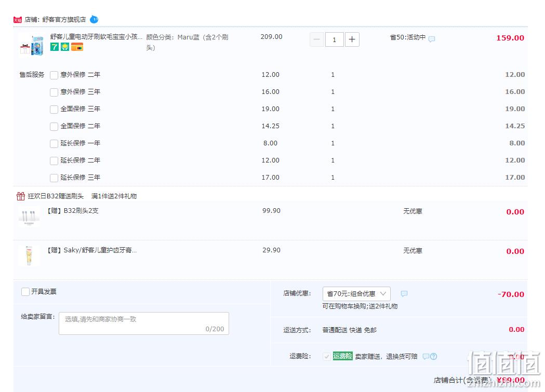Increase quantity with the plus button
The image size is (545, 392).
[x=352, y=39]
